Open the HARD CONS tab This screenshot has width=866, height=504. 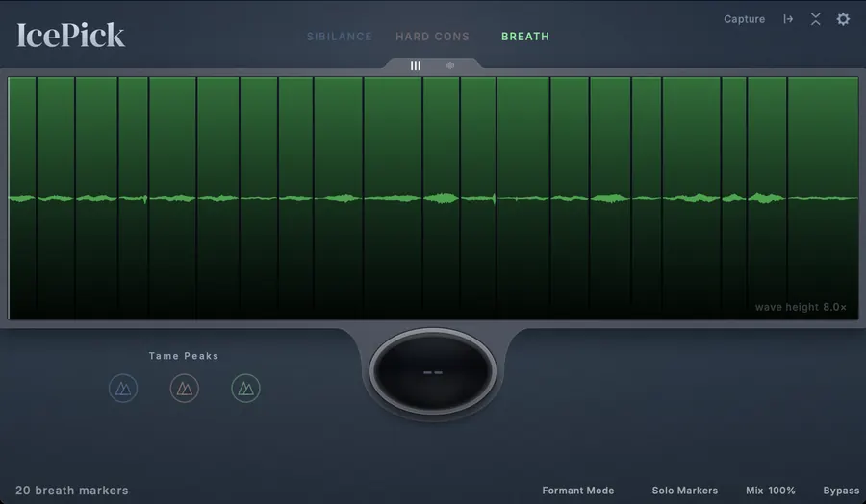coord(432,37)
